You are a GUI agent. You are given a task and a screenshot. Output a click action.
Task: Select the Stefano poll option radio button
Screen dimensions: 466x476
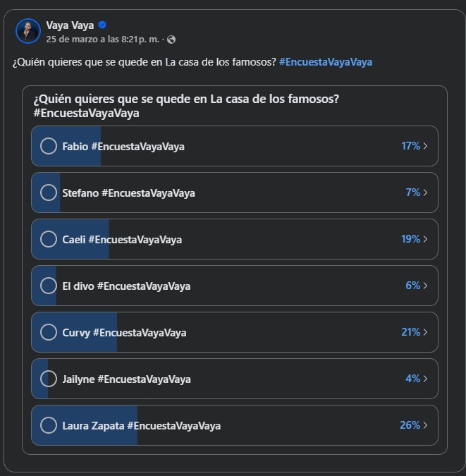click(49, 193)
